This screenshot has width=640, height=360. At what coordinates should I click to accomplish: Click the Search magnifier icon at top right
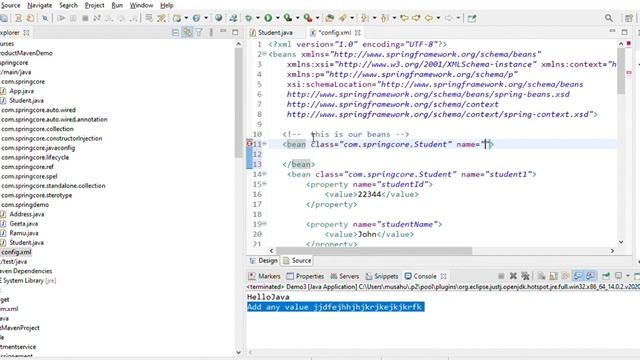(x=609, y=18)
